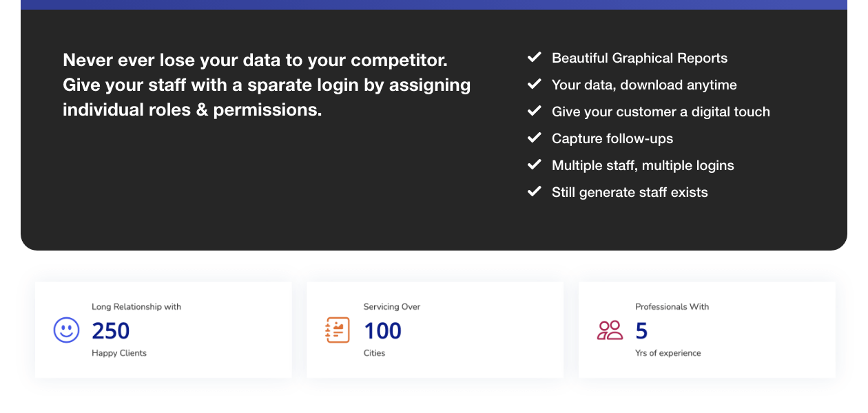Click the smiley face icon
The height and width of the screenshot is (413, 868).
[x=67, y=330]
